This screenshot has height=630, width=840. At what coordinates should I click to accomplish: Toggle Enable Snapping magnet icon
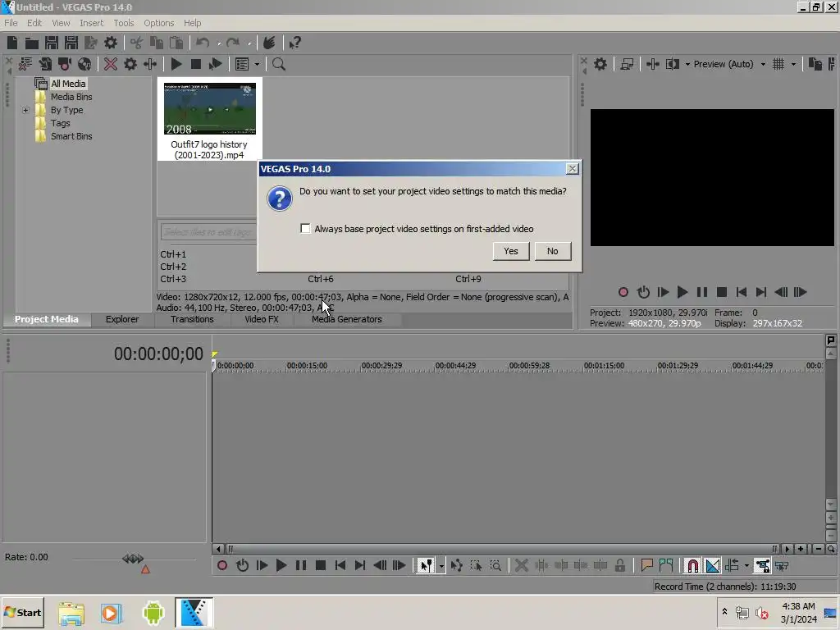click(692, 566)
